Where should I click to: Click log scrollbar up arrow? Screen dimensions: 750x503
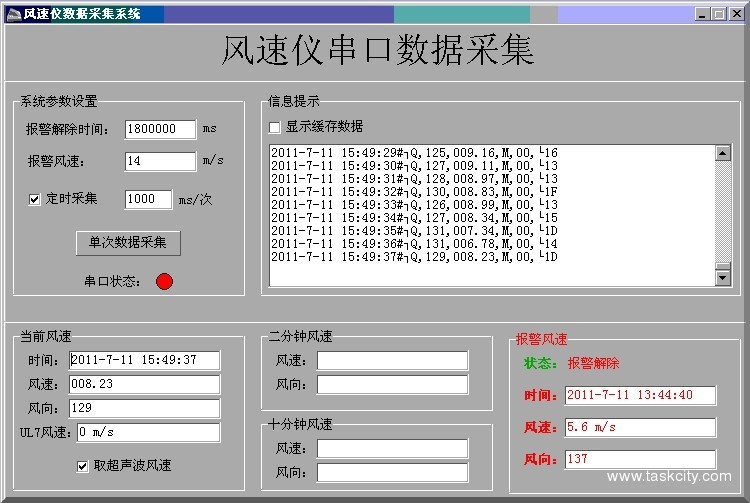click(723, 153)
